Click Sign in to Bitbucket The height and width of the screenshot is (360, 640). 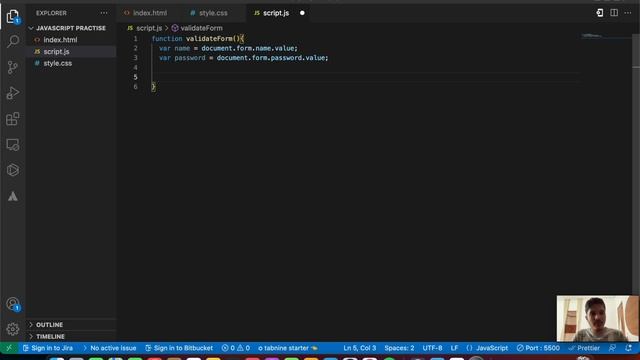(179, 348)
